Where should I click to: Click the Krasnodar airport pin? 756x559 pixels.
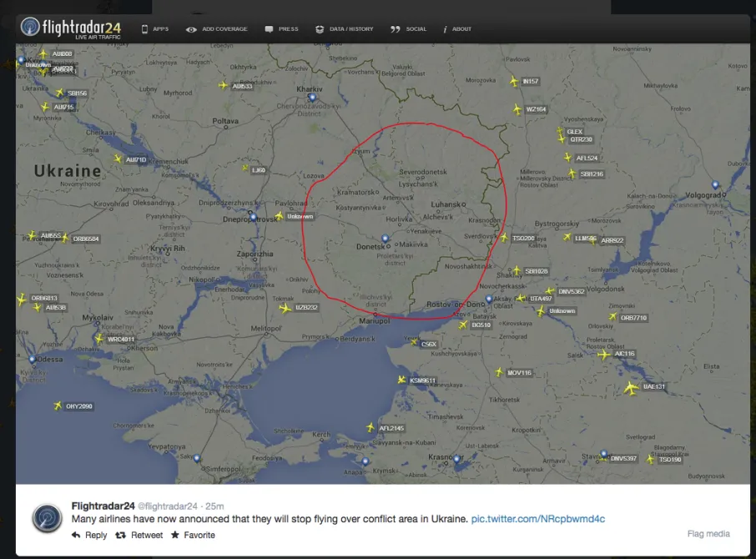click(x=456, y=459)
